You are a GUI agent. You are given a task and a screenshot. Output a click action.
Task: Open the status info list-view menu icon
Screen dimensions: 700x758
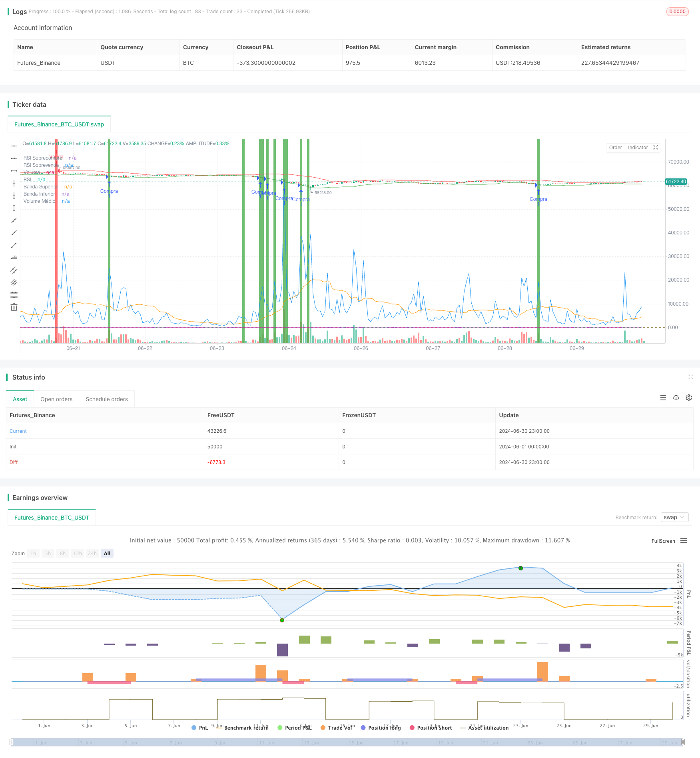[x=663, y=398]
